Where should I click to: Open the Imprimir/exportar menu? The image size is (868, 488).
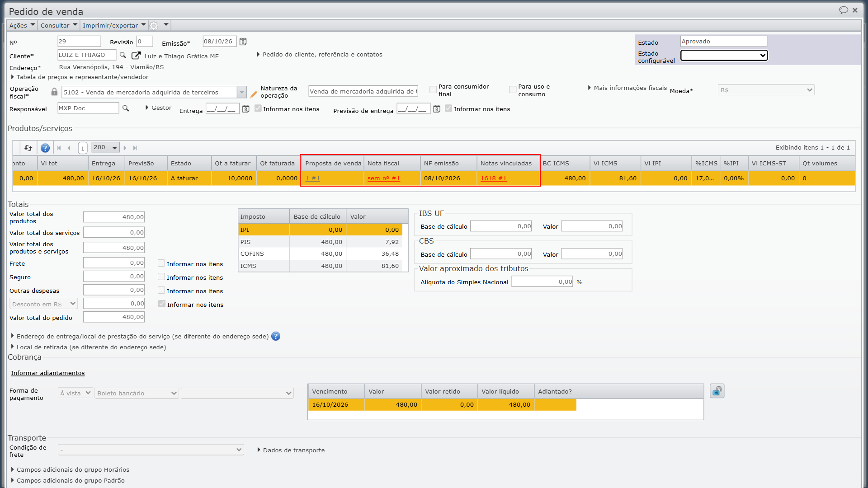click(x=114, y=25)
